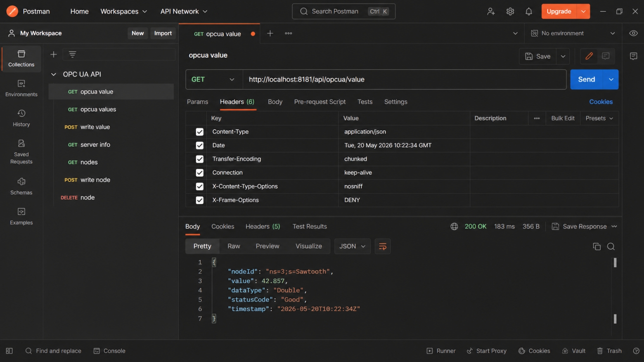Click the request URL input field
This screenshot has width=644, height=362.
pos(405,79)
